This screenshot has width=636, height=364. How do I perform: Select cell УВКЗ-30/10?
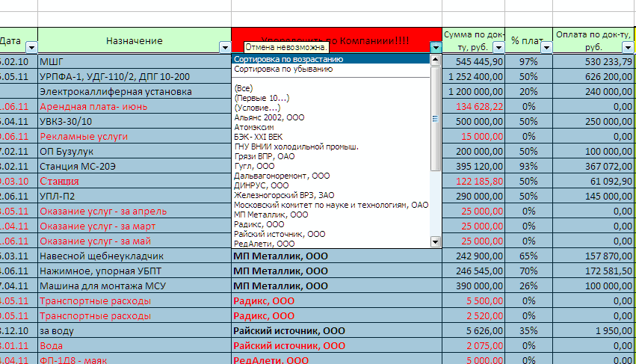click(135, 121)
